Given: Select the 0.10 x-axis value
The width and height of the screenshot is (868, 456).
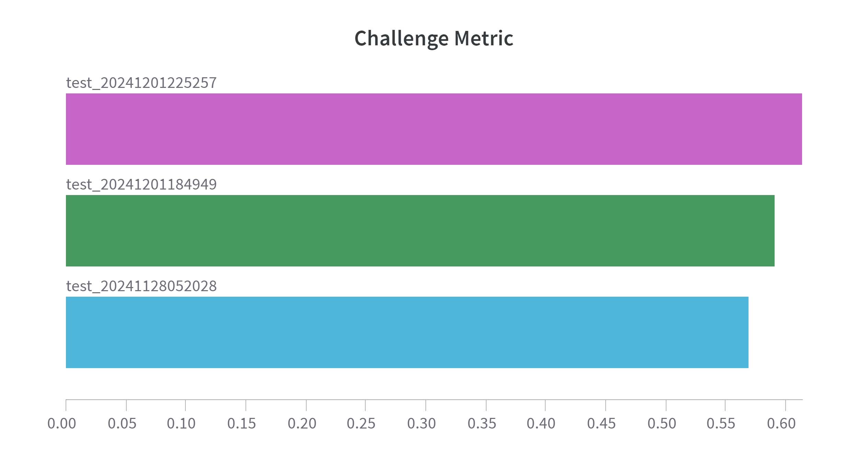Looking at the screenshot, I should click(181, 423).
